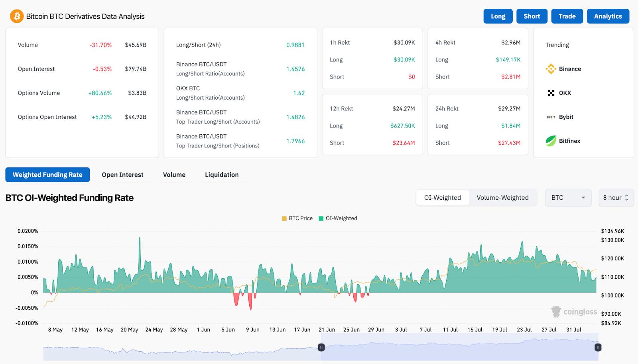The image size is (638, 364).
Task: Switch to the Open Interest tab
Action: pyautogui.click(x=122, y=175)
